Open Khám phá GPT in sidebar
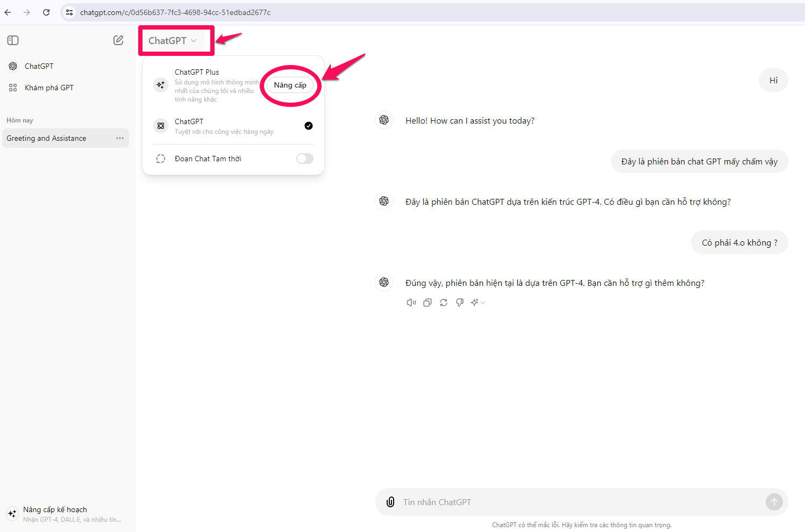The height and width of the screenshot is (532, 805). click(65, 88)
